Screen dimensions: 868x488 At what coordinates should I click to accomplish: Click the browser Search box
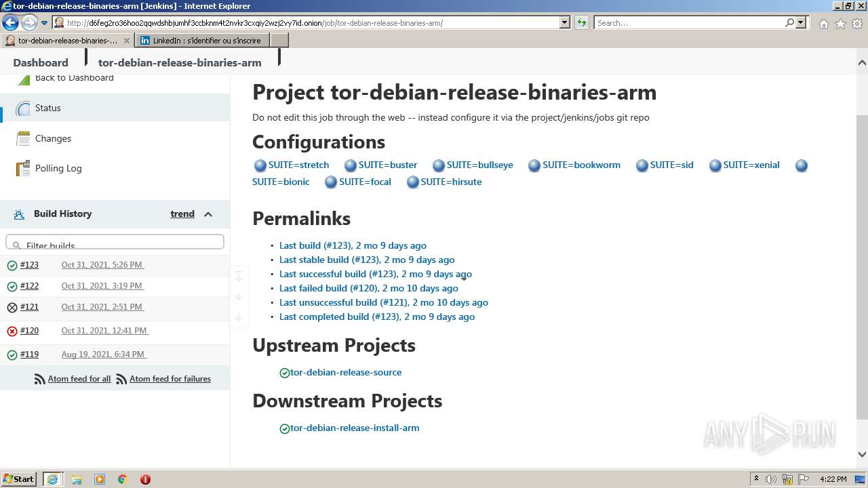click(688, 23)
